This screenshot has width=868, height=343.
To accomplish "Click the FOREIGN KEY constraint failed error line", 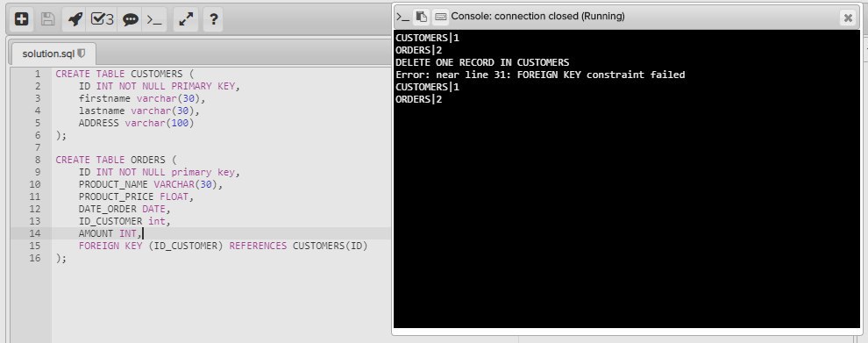I will [540, 75].
